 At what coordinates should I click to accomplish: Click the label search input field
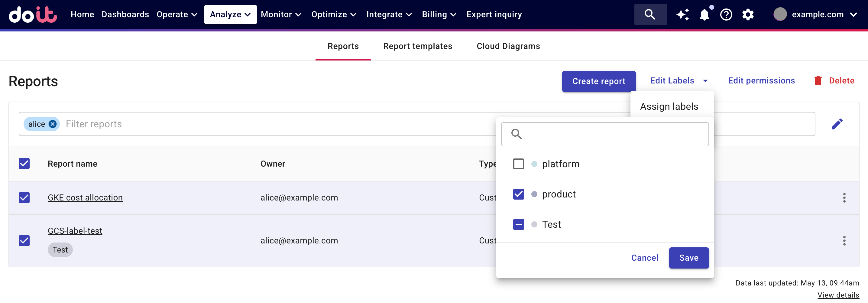tap(613, 134)
